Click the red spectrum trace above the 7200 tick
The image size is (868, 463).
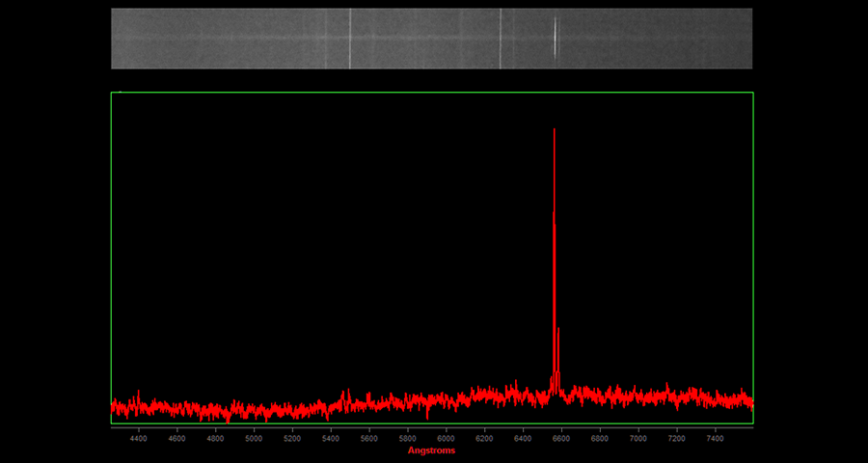(x=676, y=395)
